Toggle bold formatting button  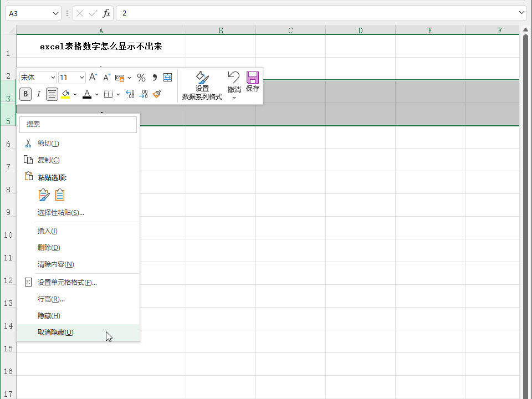click(x=25, y=94)
